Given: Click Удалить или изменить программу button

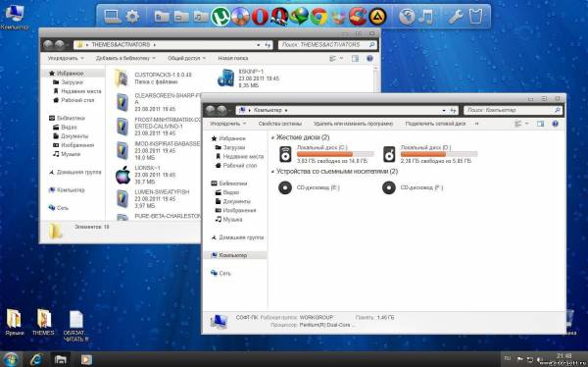Looking at the screenshot, I should pos(353,124).
